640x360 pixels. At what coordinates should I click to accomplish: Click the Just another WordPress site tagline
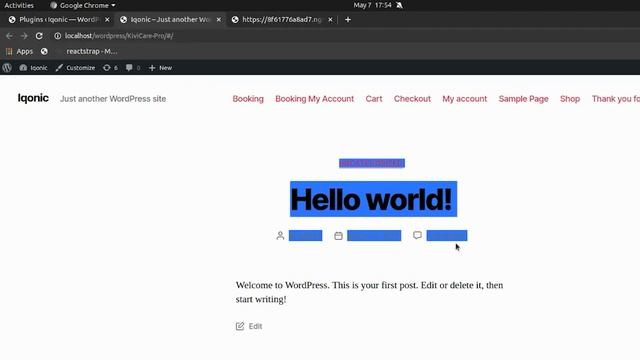coord(113,99)
